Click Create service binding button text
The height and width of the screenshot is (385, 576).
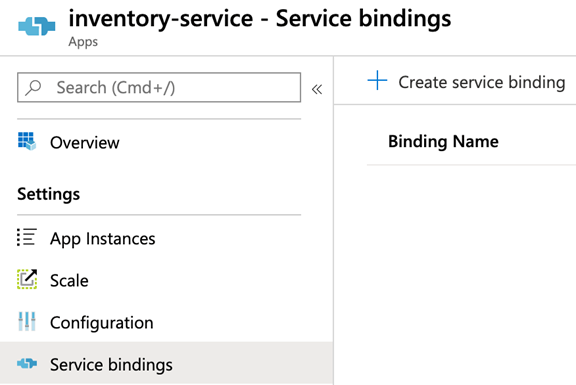click(x=482, y=82)
